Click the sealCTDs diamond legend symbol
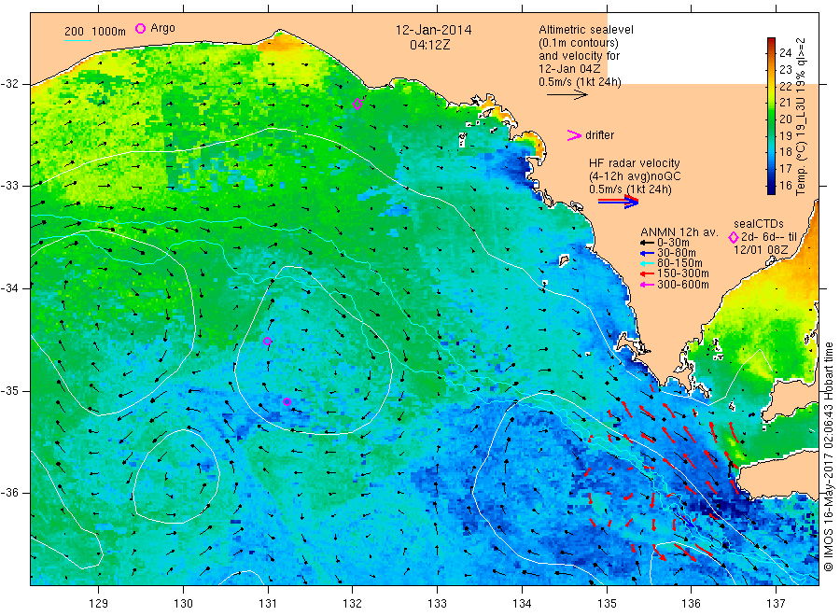The width and height of the screenshot is (840, 616). 734,237
